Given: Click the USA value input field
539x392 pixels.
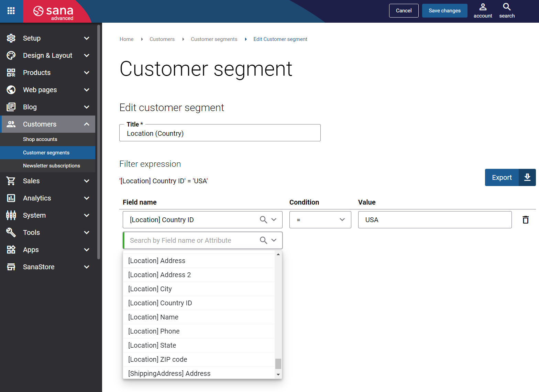Looking at the screenshot, I should pyautogui.click(x=435, y=220).
